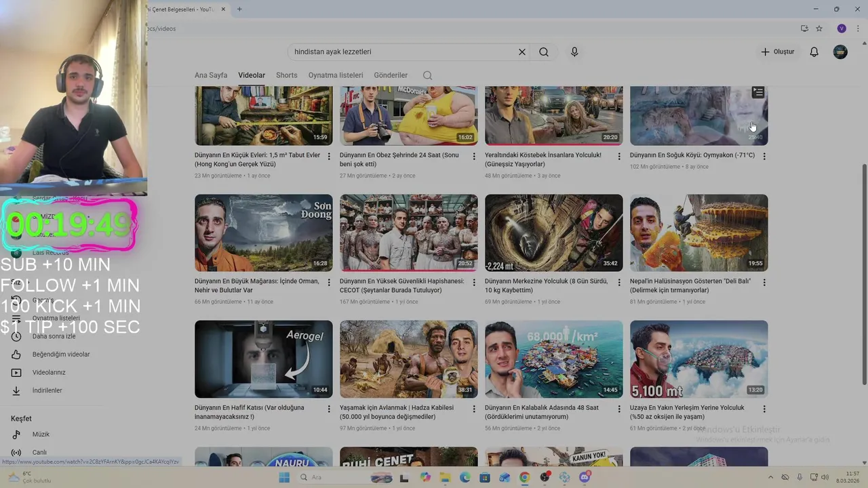Go to the Gönderiler tab
Image resolution: width=868 pixels, height=488 pixels.
tap(391, 75)
